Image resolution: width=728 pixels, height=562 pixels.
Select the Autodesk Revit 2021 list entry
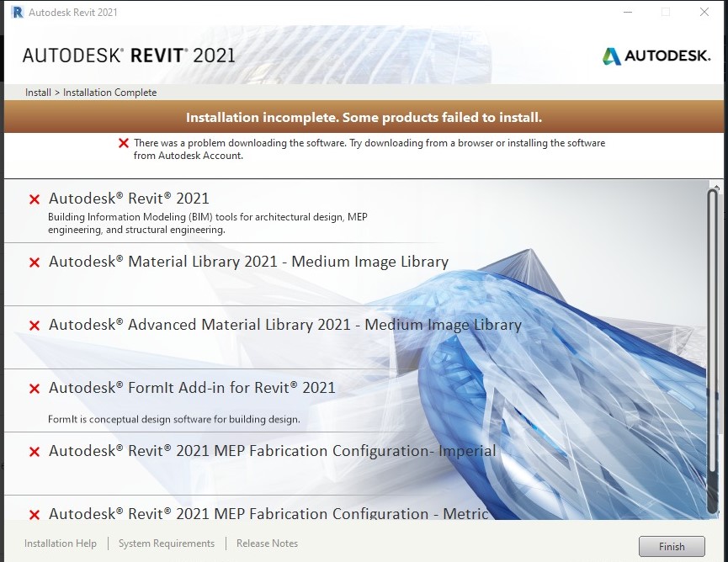point(129,199)
